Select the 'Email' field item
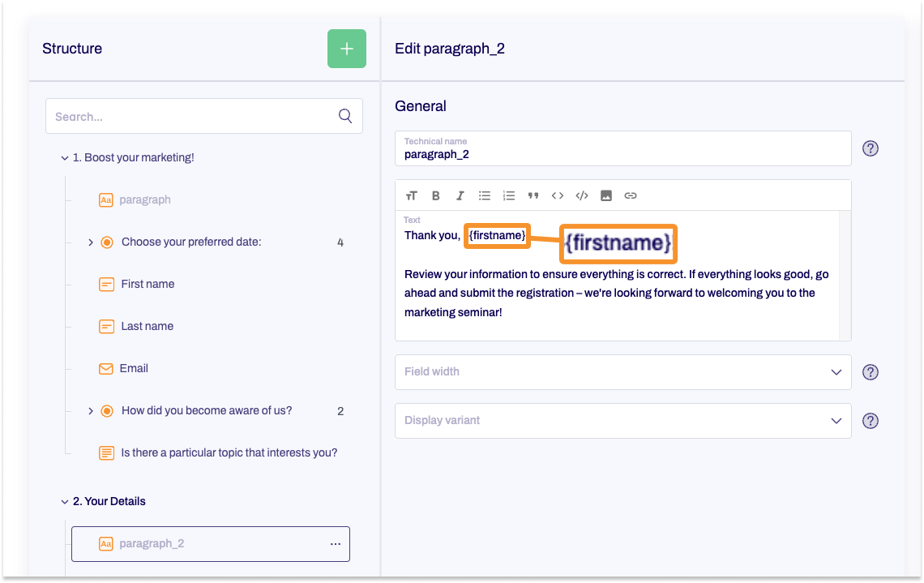 click(x=134, y=368)
